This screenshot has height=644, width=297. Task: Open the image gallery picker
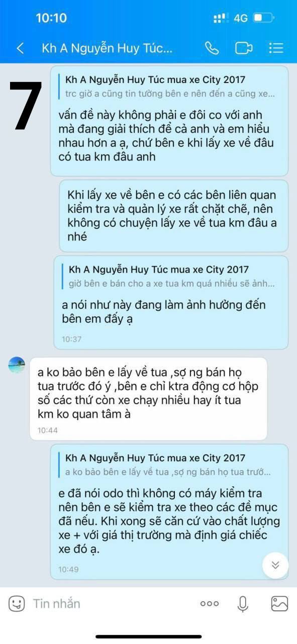[279, 603]
